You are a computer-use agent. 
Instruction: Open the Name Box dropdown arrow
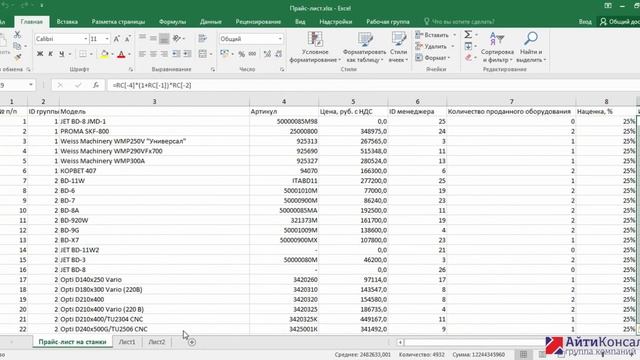[x=31, y=85]
